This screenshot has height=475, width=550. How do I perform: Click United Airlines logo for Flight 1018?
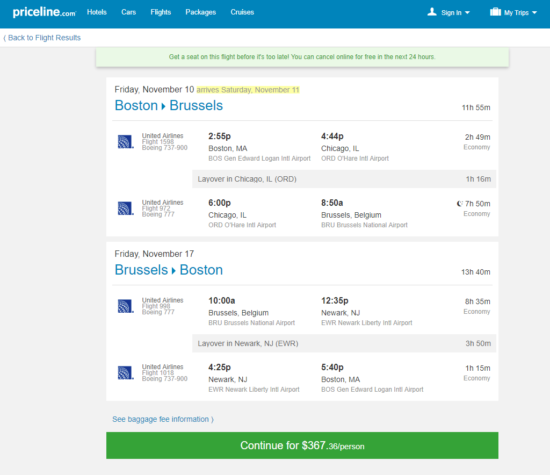[x=125, y=373]
